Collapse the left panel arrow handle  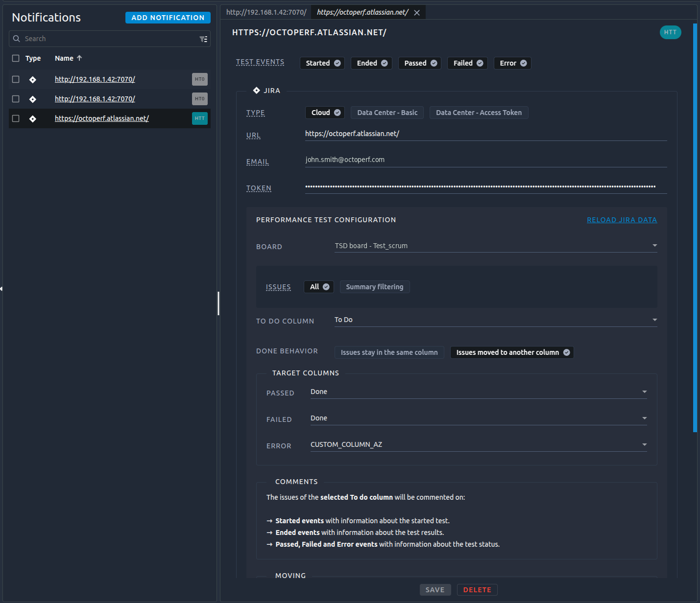click(x=1, y=289)
